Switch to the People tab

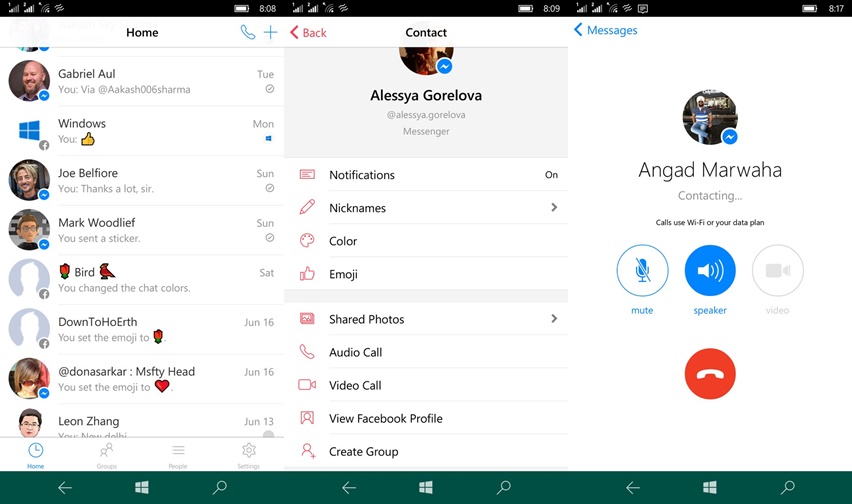coord(178,455)
